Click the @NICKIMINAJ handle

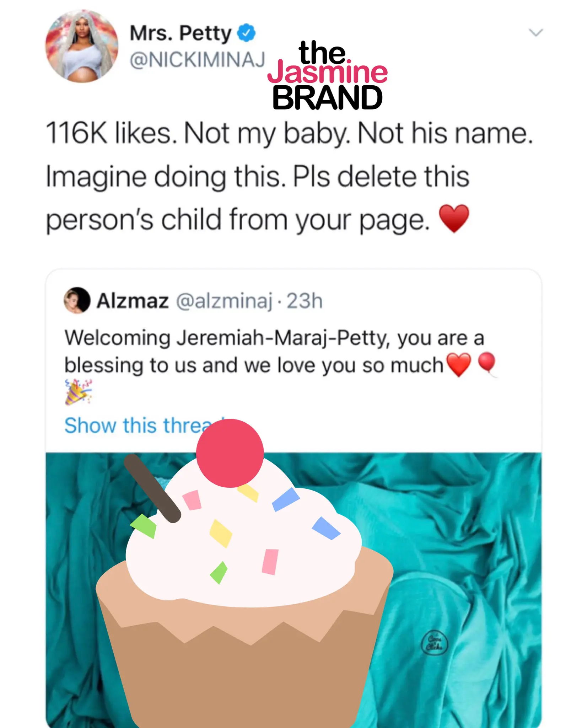(198, 59)
